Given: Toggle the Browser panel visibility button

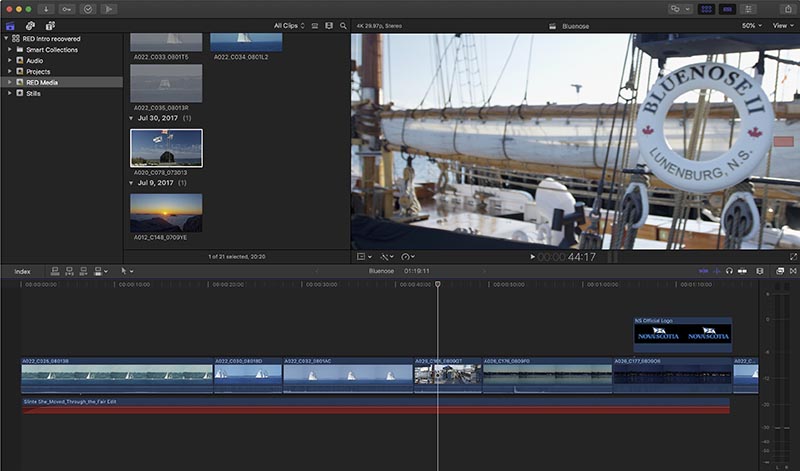Looking at the screenshot, I should pos(706,9).
